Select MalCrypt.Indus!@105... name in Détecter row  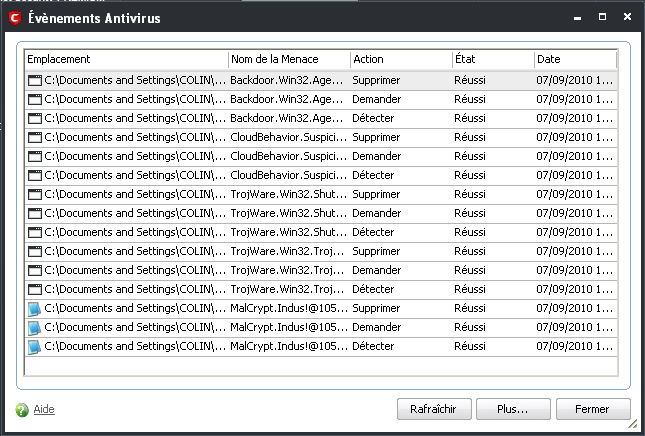point(289,346)
